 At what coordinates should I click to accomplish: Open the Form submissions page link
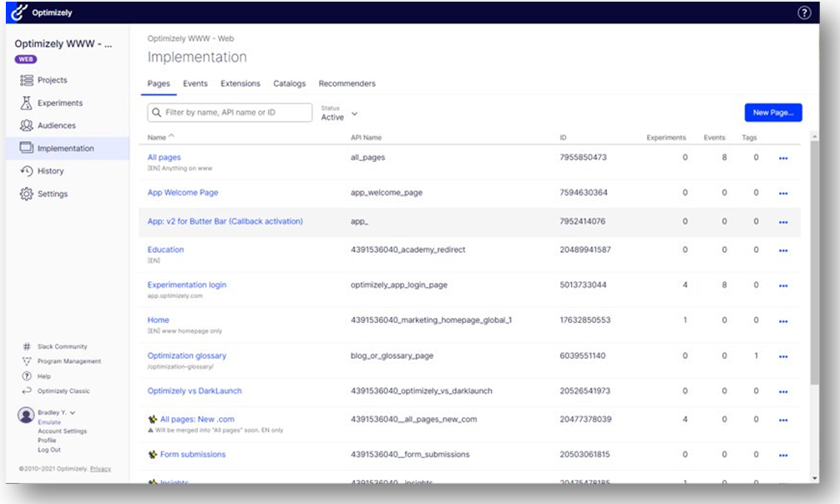[193, 455]
